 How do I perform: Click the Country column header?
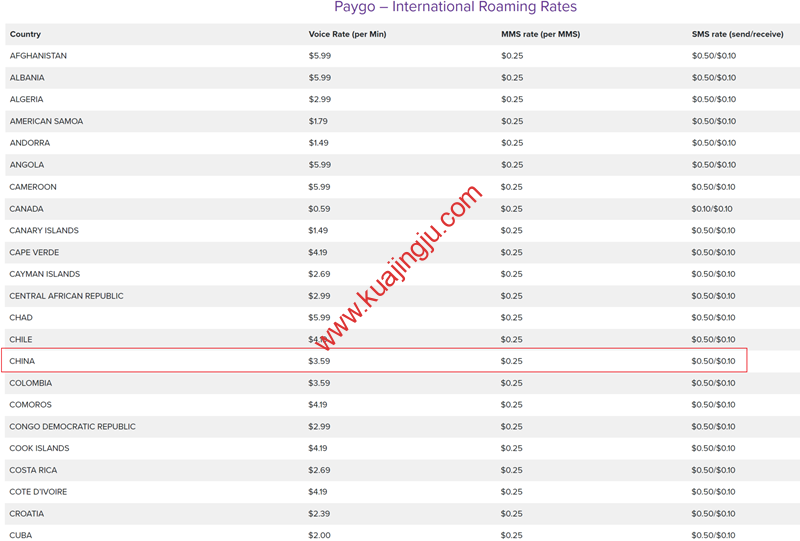click(x=26, y=34)
